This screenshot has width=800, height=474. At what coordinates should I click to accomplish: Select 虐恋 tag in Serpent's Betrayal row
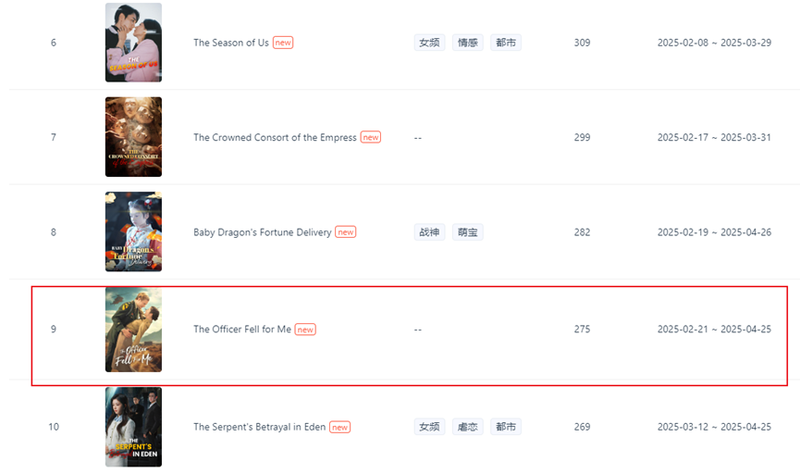tap(468, 427)
